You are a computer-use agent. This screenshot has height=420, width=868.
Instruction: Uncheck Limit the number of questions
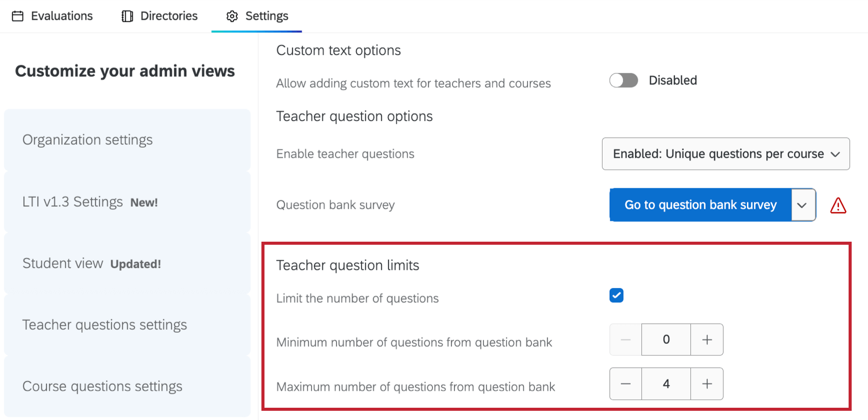[616, 295]
